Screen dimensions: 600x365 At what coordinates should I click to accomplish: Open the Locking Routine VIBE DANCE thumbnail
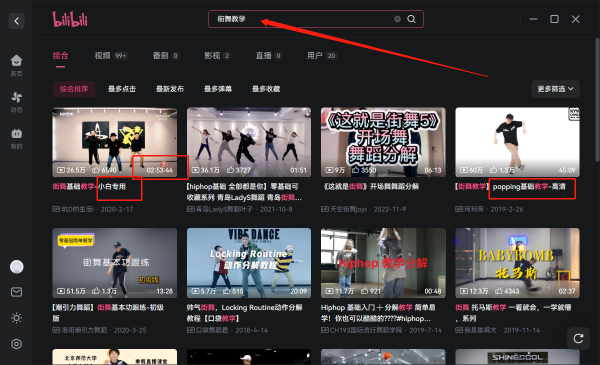249,263
